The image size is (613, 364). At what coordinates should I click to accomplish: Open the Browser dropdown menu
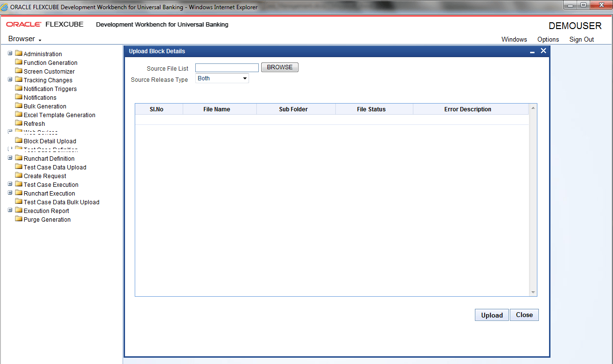point(25,39)
